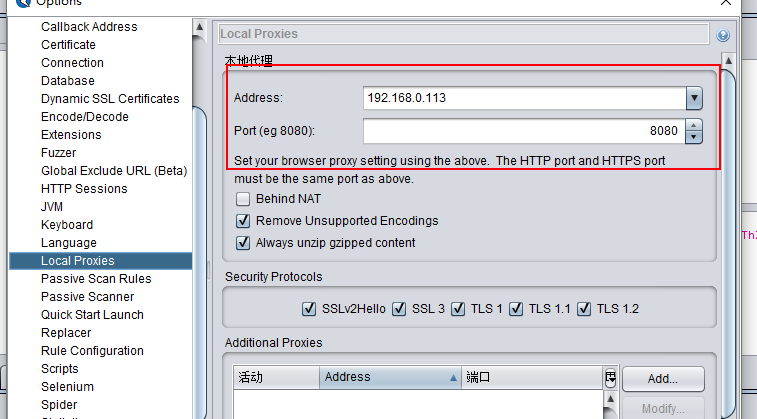The image size is (757, 419).
Task: Toggle Always unzip gzipped content checkbox
Action: tap(243, 242)
